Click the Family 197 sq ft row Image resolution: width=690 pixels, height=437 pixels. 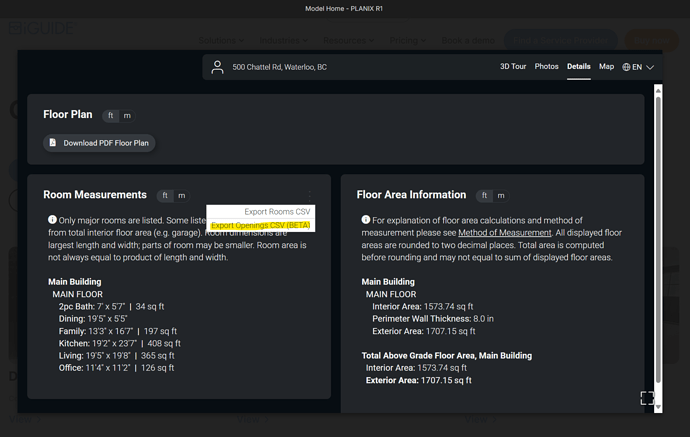[117, 331]
